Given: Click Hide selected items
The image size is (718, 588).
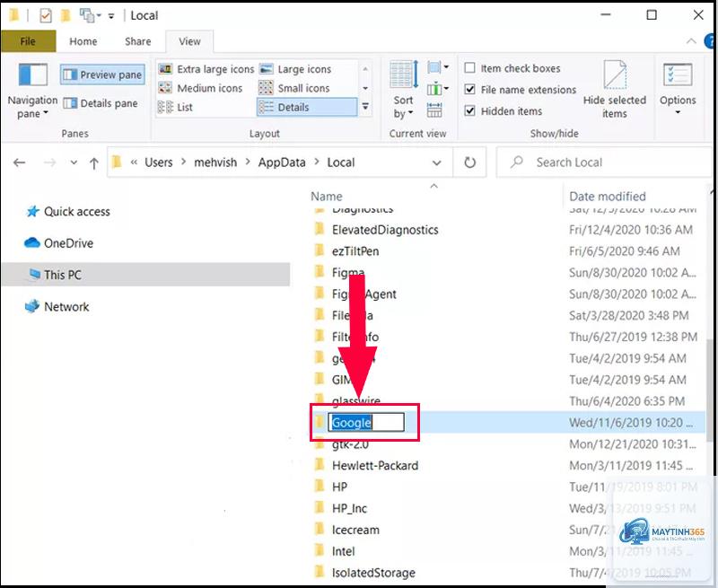Looking at the screenshot, I should pyautogui.click(x=615, y=90).
